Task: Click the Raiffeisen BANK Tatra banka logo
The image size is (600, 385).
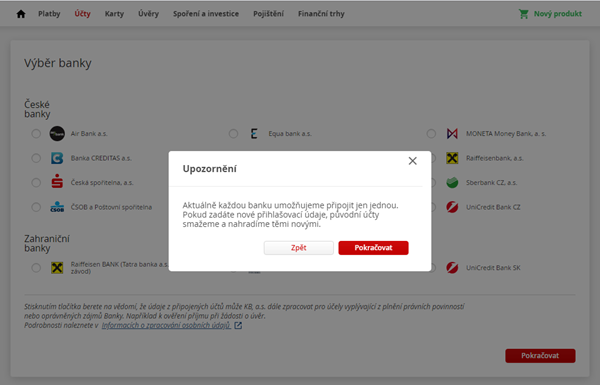Action: [57, 268]
